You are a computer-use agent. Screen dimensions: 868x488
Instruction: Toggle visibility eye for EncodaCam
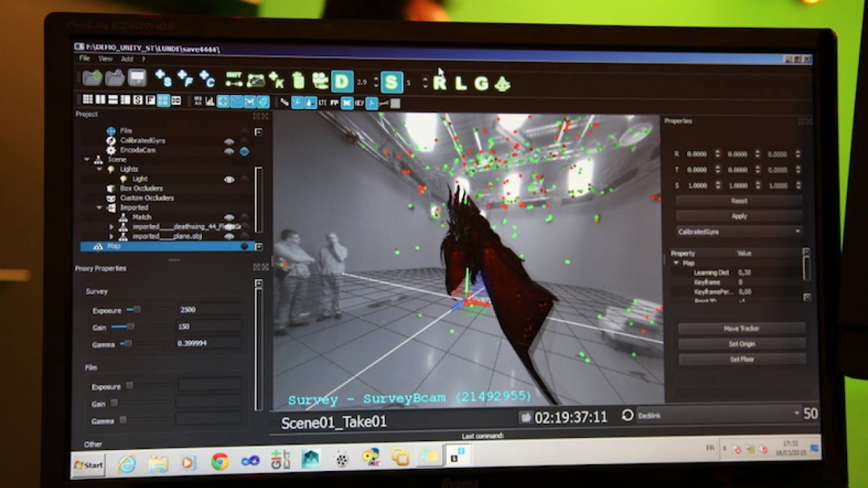[x=229, y=150]
